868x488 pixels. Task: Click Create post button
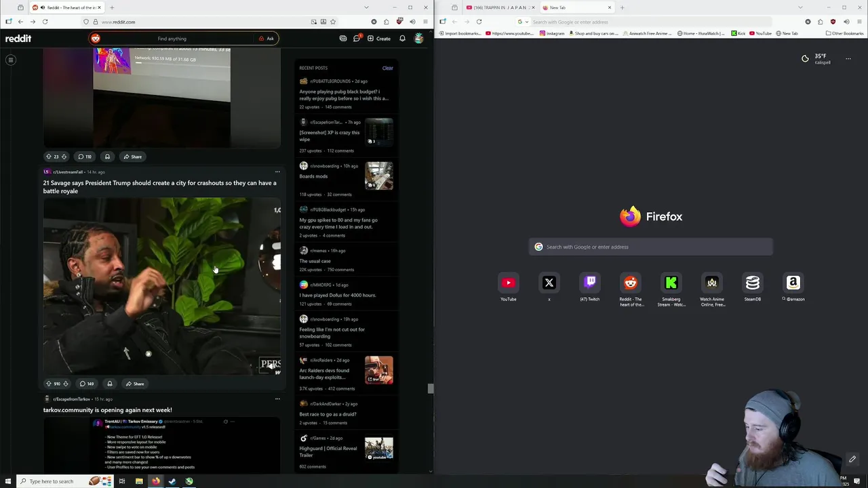[x=379, y=39]
